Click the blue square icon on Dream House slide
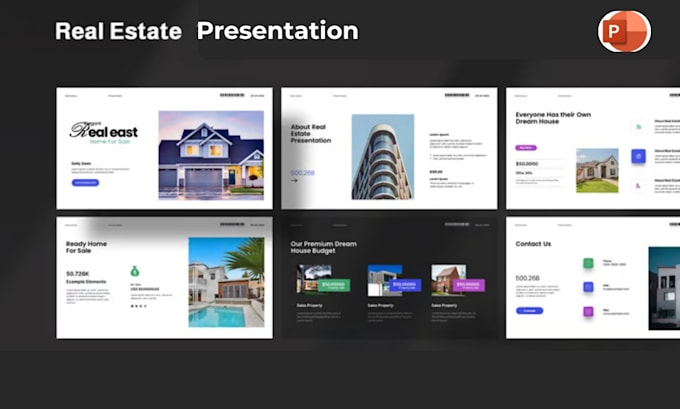The height and width of the screenshot is (409, 680). tap(638, 156)
